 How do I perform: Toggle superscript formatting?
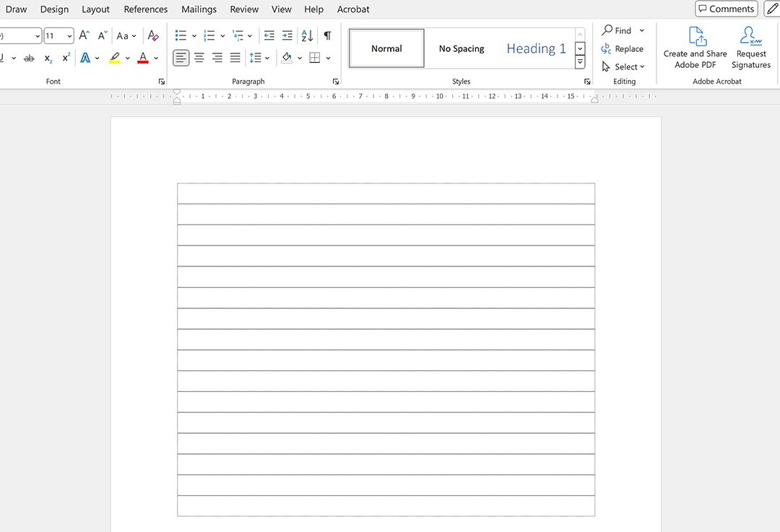(x=66, y=58)
